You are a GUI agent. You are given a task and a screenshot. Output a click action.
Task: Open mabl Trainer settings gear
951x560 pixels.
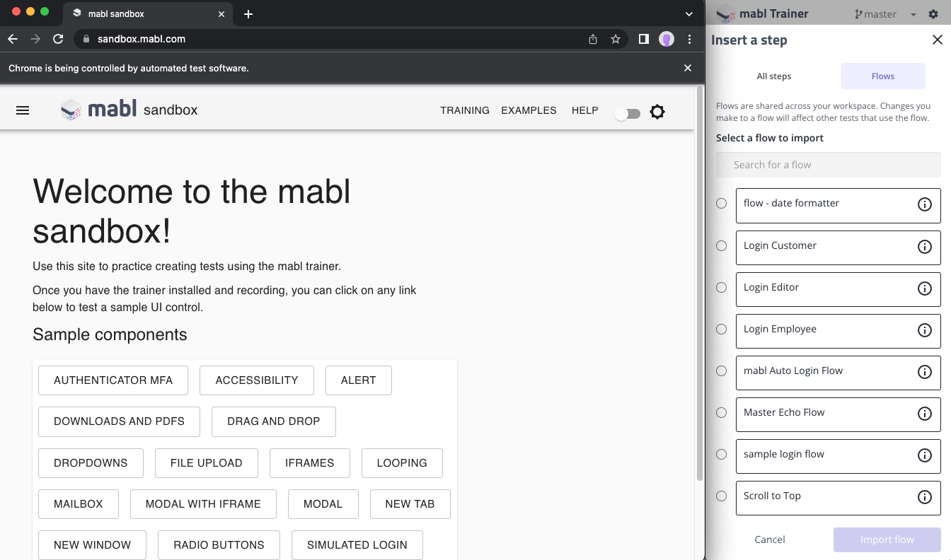pyautogui.click(x=933, y=14)
